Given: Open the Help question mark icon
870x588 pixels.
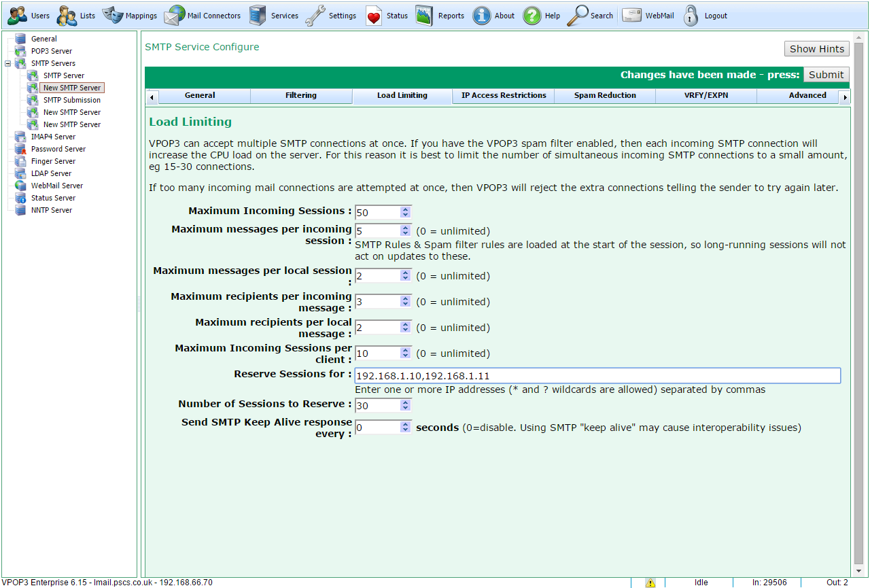Looking at the screenshot, I should tap(532, 15).
